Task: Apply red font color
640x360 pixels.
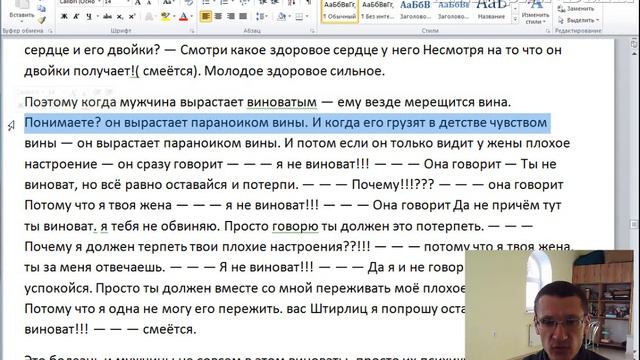Action: pyautogui.click(x=183, y=17)
